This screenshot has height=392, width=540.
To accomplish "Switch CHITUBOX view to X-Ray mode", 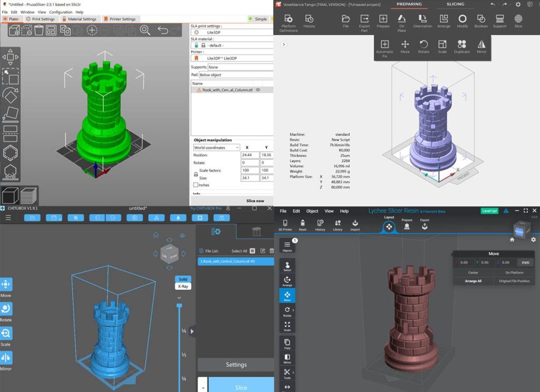I will click(182, 286).
